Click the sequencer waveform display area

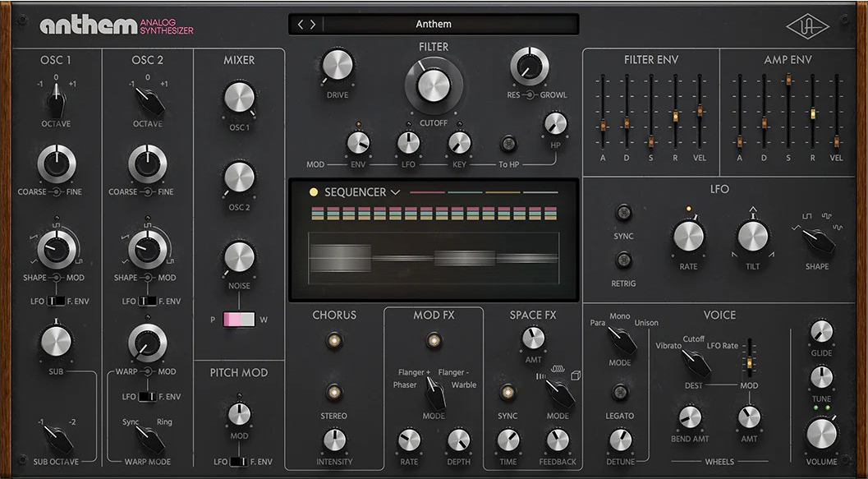(434, 258)
